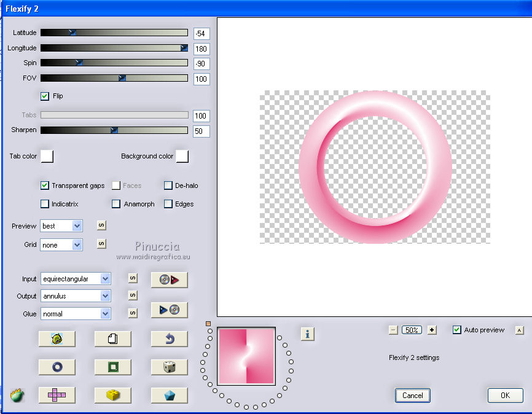Click the blue pentagon gem button
Viewport: 532px width, 414px height.
tap(170, 395)
